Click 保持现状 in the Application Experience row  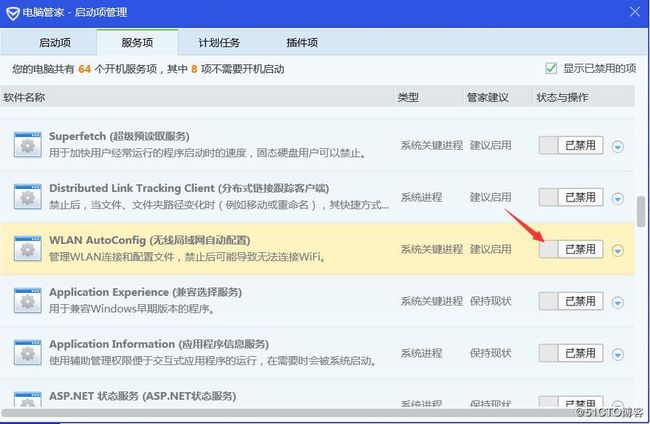click(490, 301)
